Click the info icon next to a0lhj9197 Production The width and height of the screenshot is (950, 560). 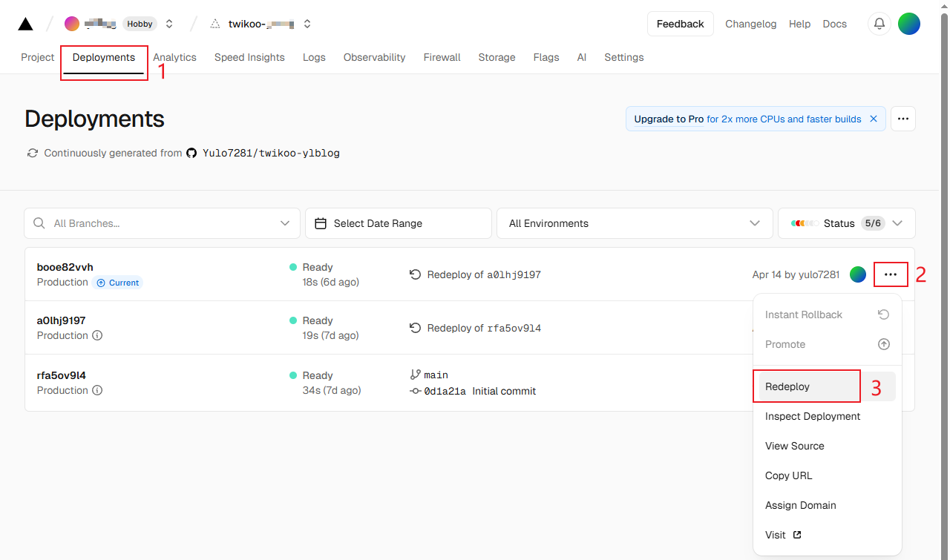click(97, 335)
